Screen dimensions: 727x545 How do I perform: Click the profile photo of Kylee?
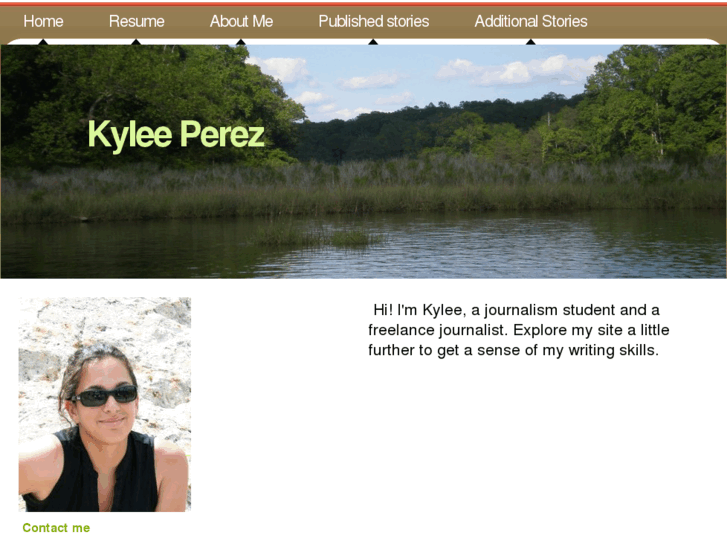105,404
